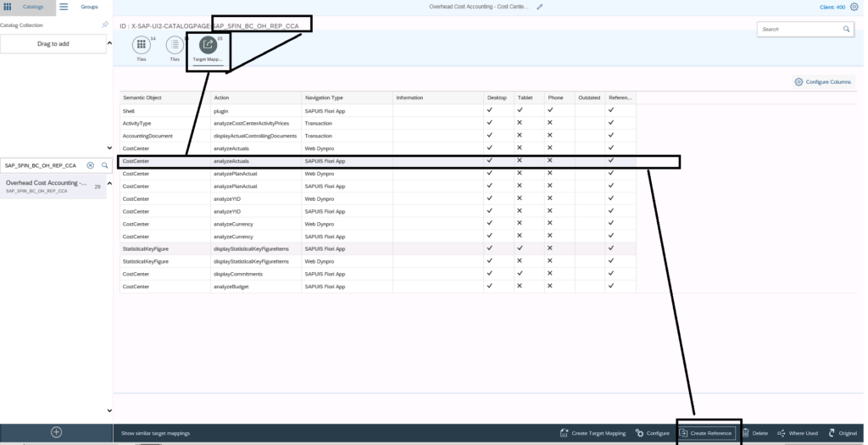
Task: Click Create Reference
Action: click(706, 433)
